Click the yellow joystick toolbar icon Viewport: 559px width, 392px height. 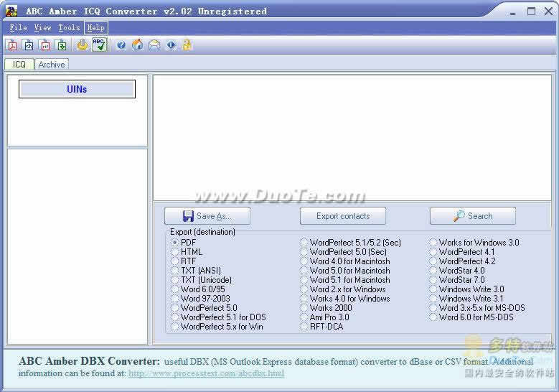point(83,45)
